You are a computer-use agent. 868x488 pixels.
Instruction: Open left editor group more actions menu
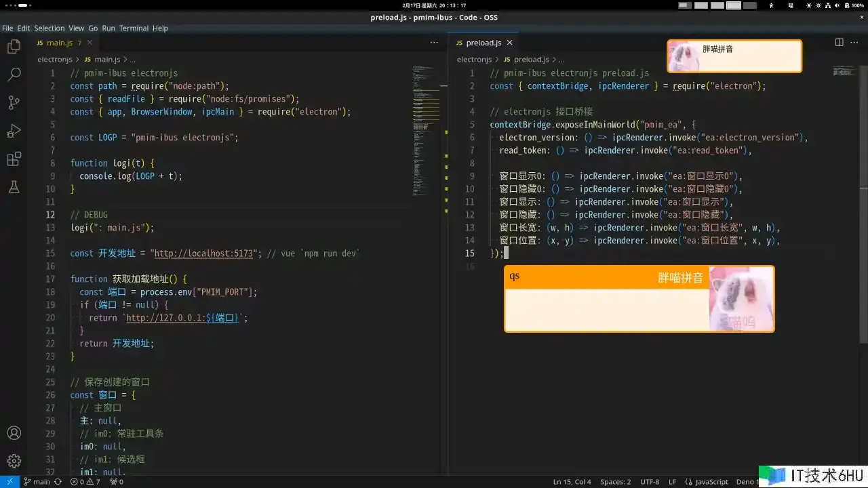[434, 42]
